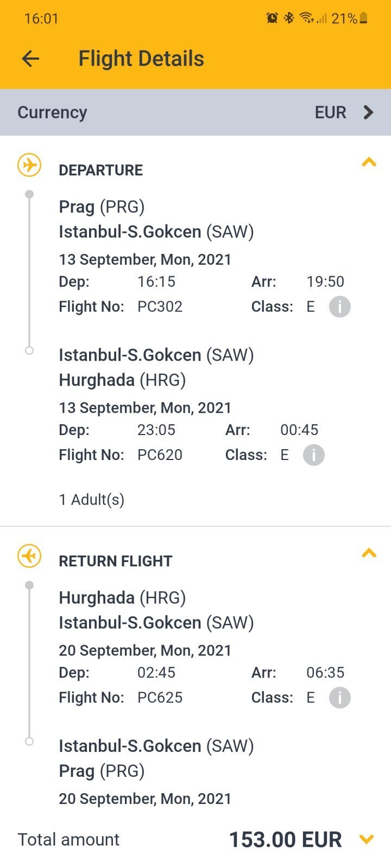
Task: Tap the Currency row label
Action: 52,112
